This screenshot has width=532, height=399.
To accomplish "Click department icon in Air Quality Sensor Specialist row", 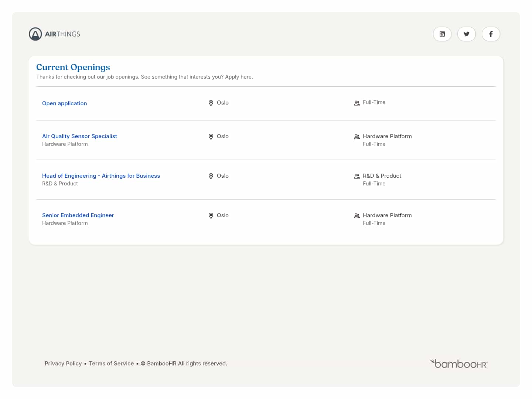I will [x=357, y=137].
